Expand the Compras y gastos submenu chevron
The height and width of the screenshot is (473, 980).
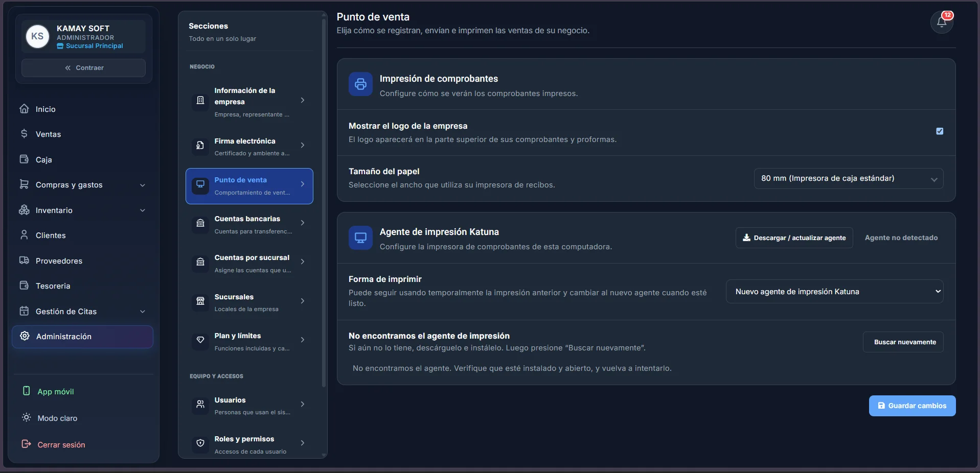pos(143,185)
